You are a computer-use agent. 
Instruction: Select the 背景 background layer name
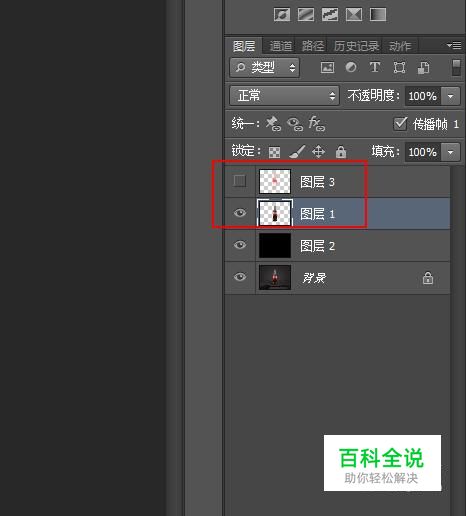click(x=314, y=277)
